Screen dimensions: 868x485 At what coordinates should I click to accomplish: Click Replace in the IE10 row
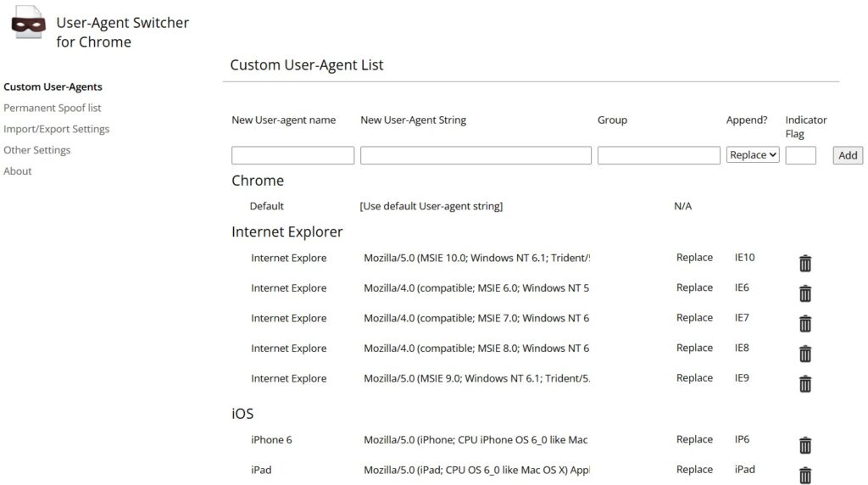click(x=694, y=258)
